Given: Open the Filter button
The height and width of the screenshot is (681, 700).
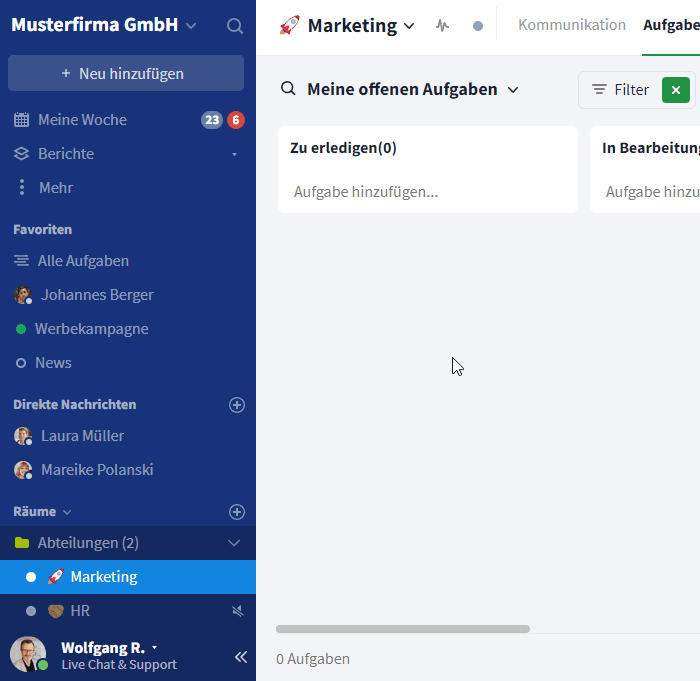Looking at the screenshot, I should coord(620,90).
